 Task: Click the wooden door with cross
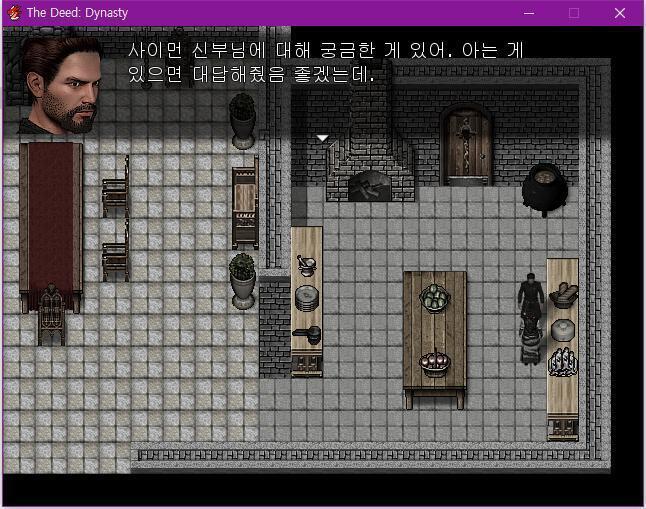[x=466, y=145]
